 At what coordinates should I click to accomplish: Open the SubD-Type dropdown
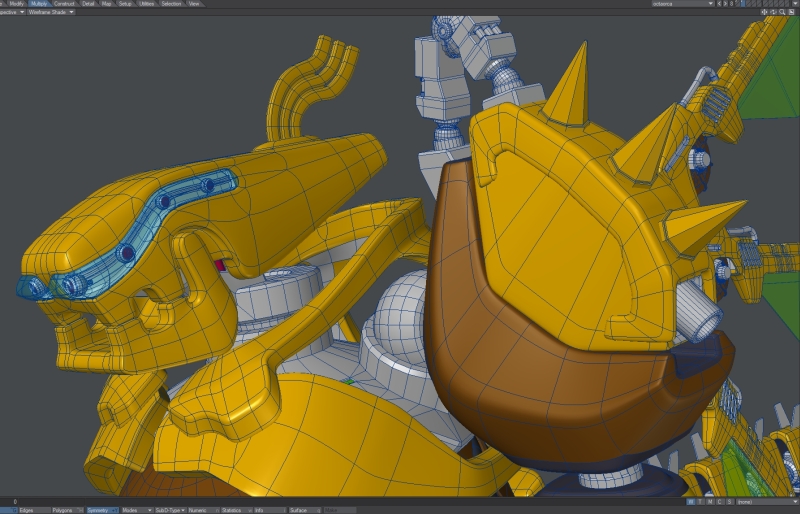pyautogui.click(x=166, y=510)
